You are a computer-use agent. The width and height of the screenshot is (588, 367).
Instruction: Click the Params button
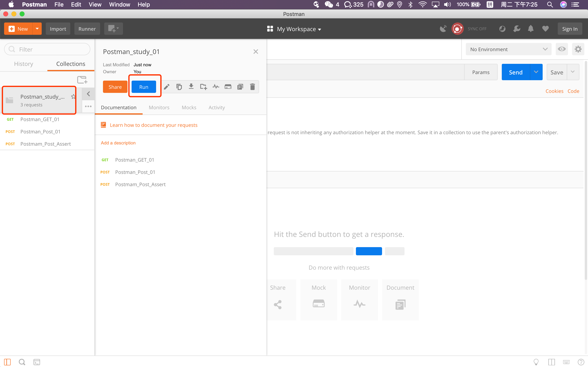point(481,72)
